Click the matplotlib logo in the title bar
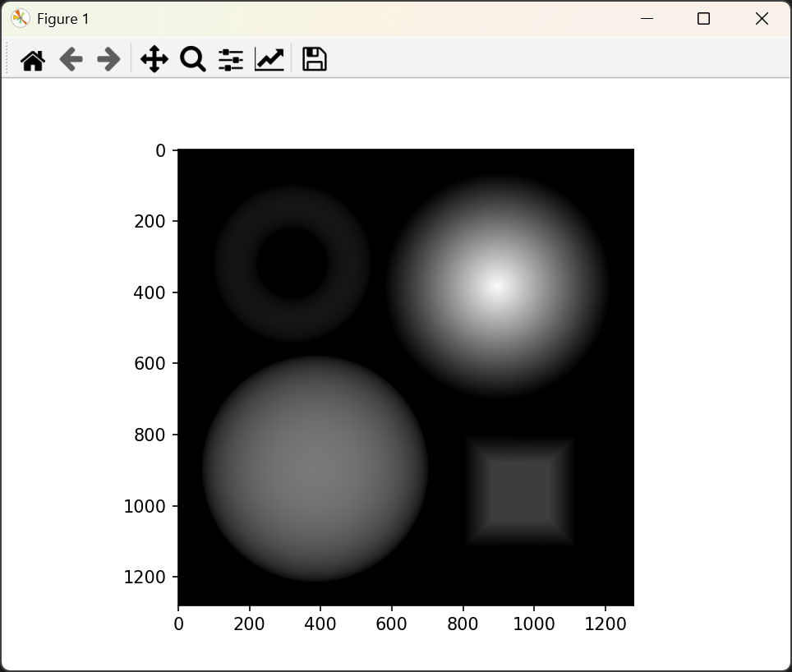Viewport: 792px width, 672px height. pyautogui.click(x=21, y=19)
